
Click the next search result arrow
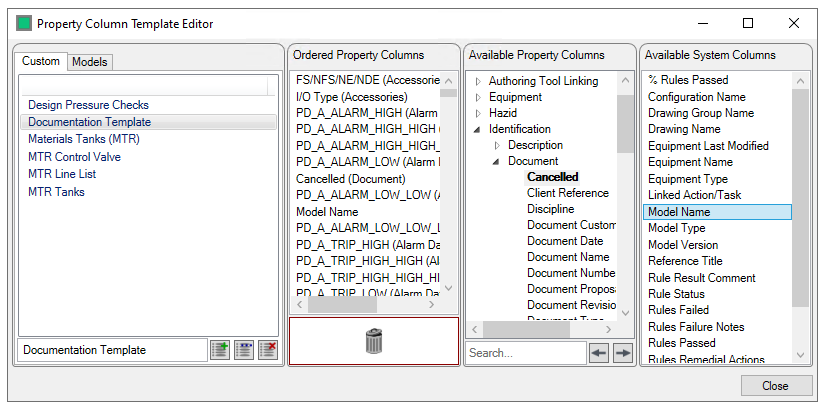point(623,353)
